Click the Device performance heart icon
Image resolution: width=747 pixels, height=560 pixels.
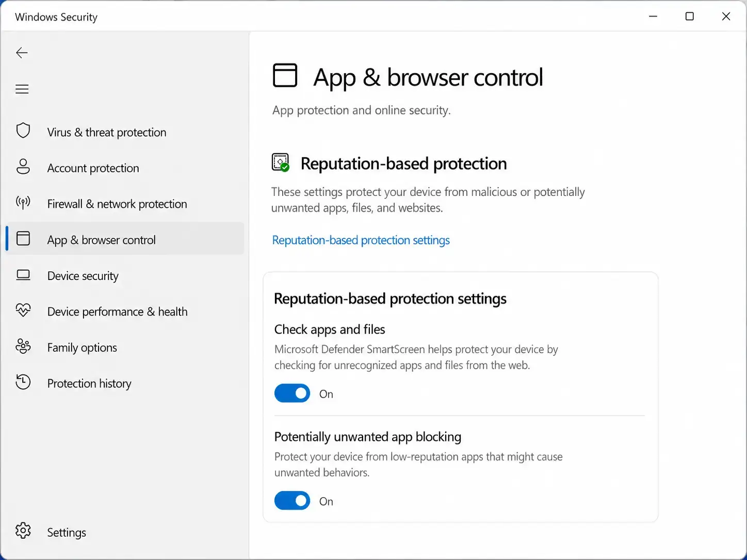(x=23, y=310)
